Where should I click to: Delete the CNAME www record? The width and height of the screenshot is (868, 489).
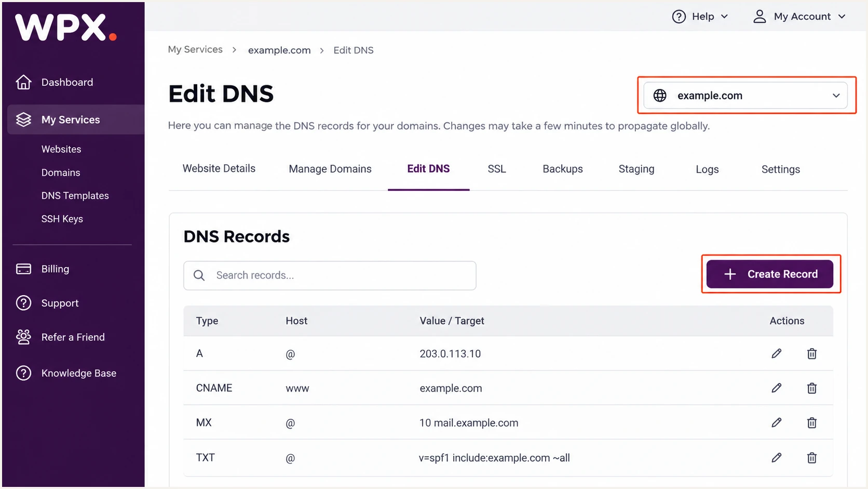812,388
